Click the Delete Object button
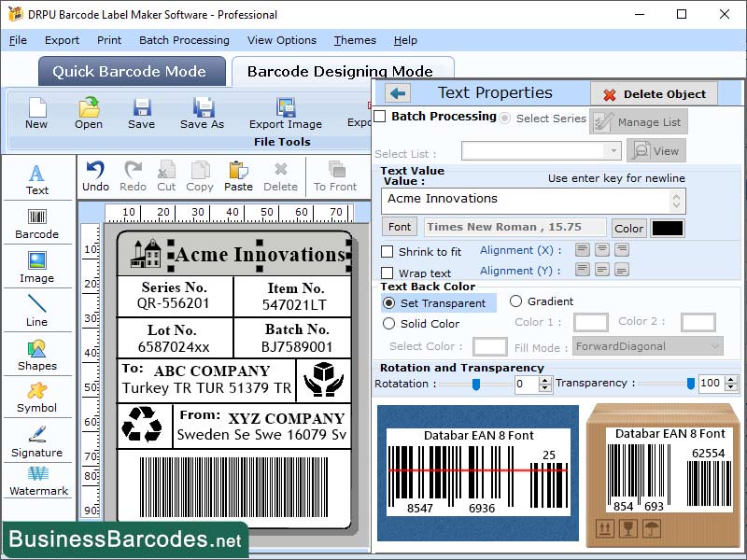 click(654, 93)
